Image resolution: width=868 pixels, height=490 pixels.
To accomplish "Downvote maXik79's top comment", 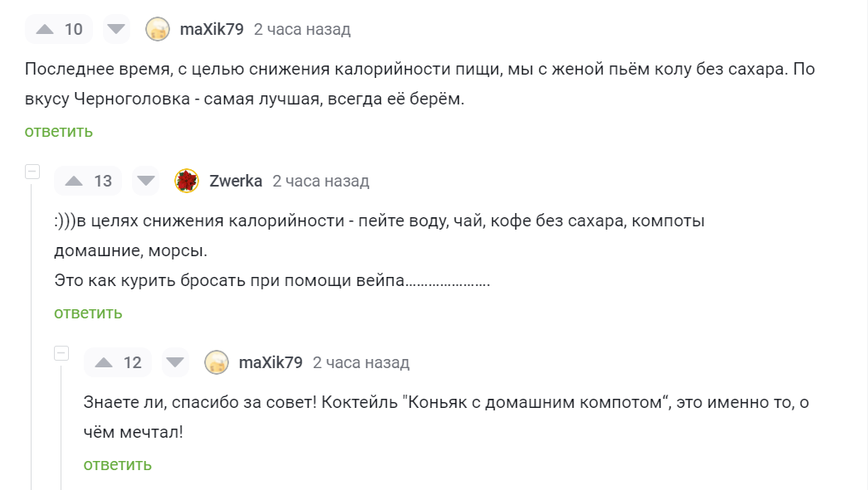I will [116, 28].
